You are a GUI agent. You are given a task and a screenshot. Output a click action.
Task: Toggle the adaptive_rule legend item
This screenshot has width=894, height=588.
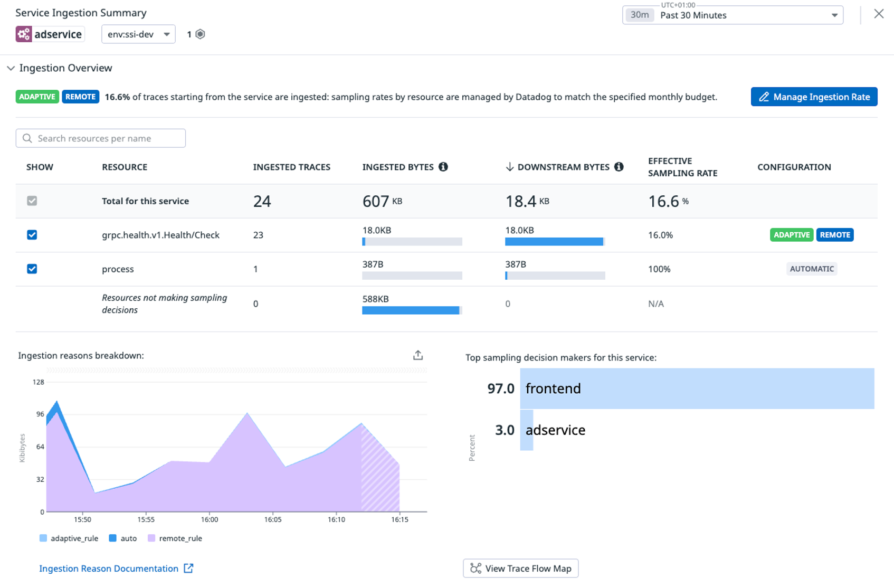point(68,538)
